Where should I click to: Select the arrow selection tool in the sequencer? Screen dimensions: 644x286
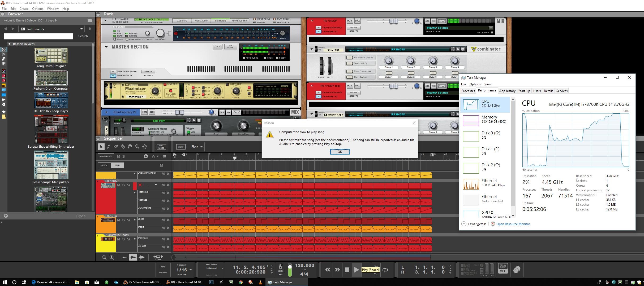(x=101, y=147)
